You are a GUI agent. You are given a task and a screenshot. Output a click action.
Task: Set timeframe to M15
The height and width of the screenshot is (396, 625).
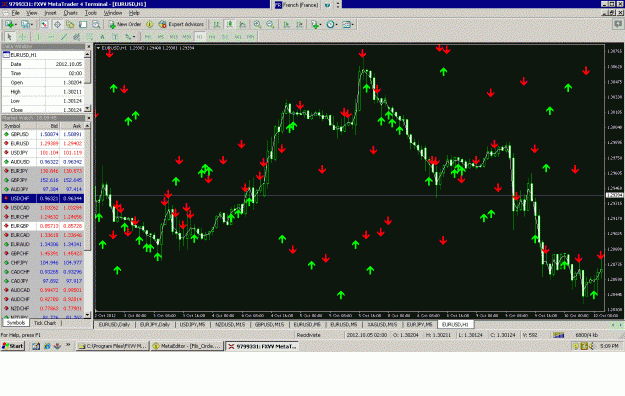pos(174,37)
